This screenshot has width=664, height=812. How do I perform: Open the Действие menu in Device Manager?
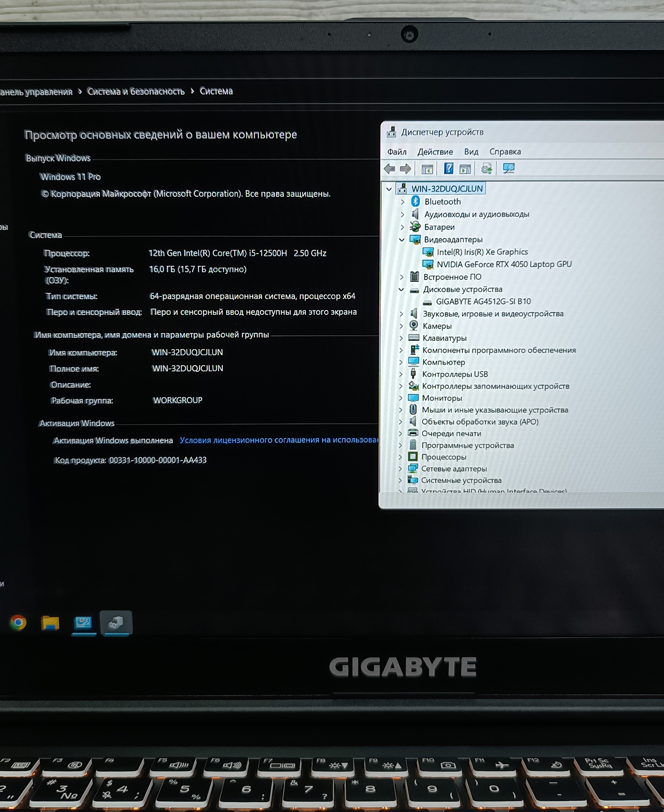coord(435,152)
